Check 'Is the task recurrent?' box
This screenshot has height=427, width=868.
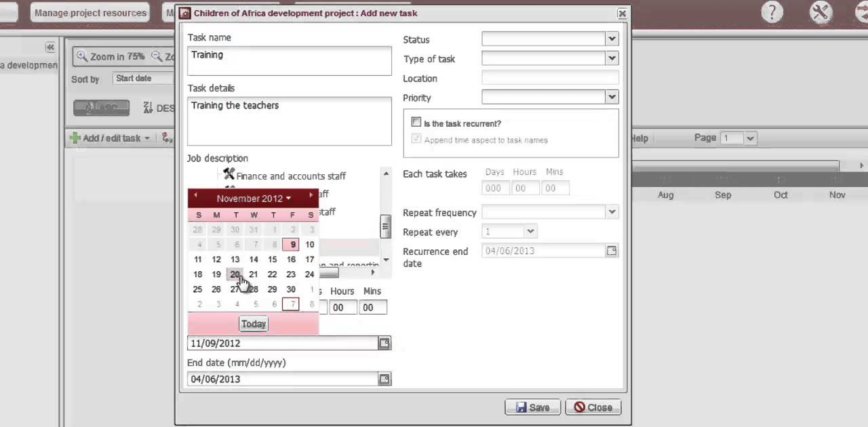tap(416, 123)
